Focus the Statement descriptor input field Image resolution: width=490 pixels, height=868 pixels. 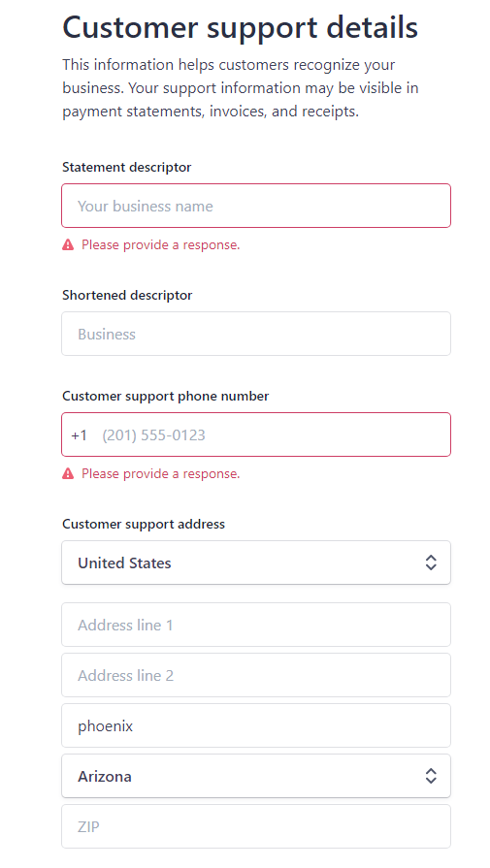[256, 206]
